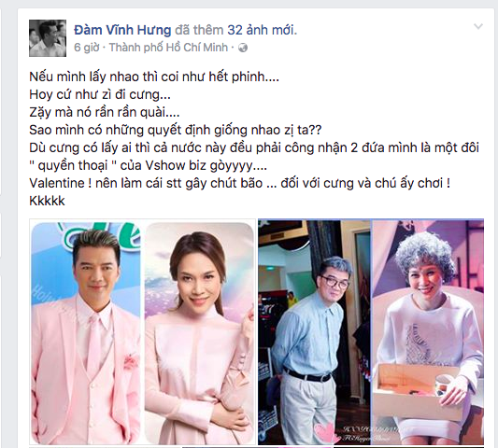
Task: Open the post options chevron dropdown
Action: coord(478,27)
